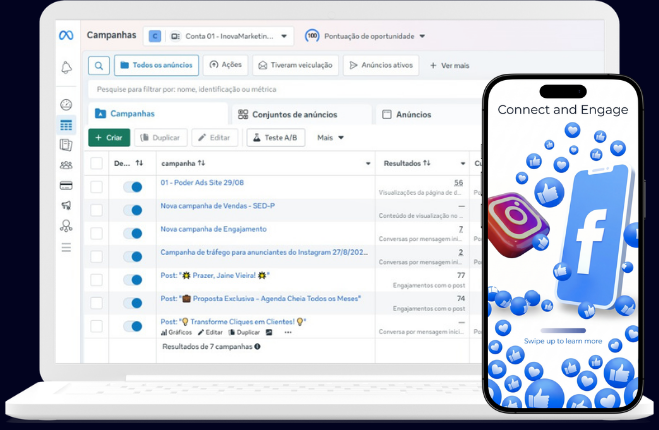659x430 pixels.
Task: Click the blue C account avatar
Action: tap(155, 37)
